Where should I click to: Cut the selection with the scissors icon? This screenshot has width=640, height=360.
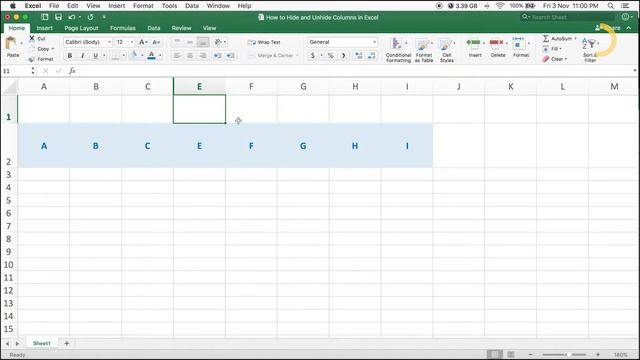click(32, 38)
